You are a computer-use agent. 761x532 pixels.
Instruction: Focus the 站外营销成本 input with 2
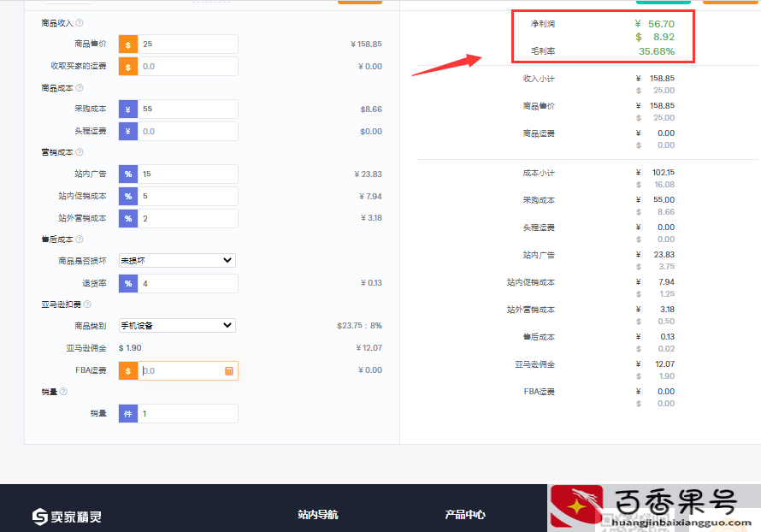point(188,218)
